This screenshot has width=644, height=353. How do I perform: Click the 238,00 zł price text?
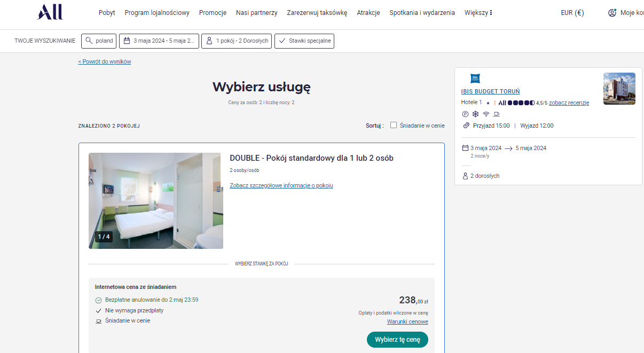[413, 300]
